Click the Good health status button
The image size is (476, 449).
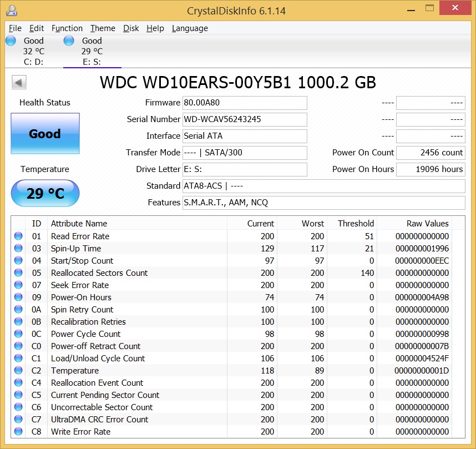[45, 133]
